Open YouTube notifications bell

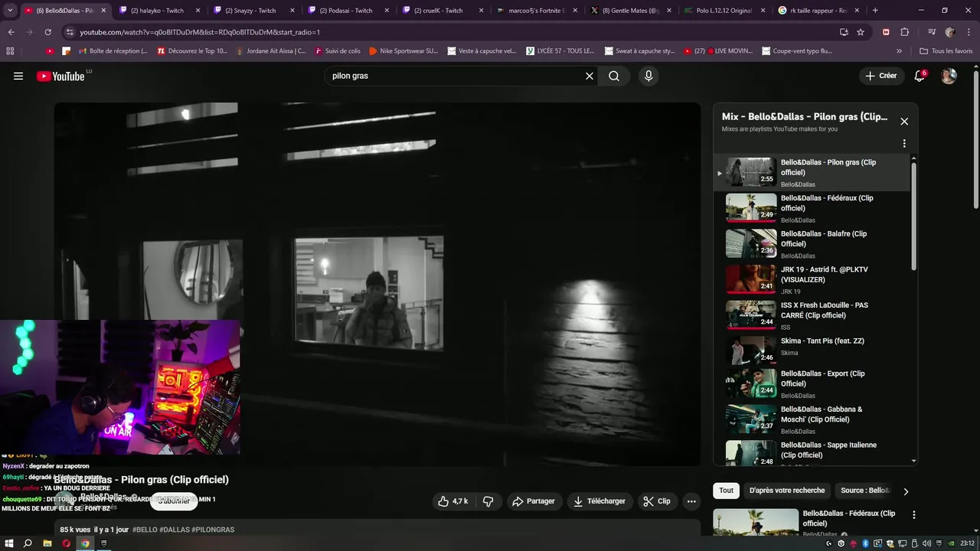pos(920,76)
